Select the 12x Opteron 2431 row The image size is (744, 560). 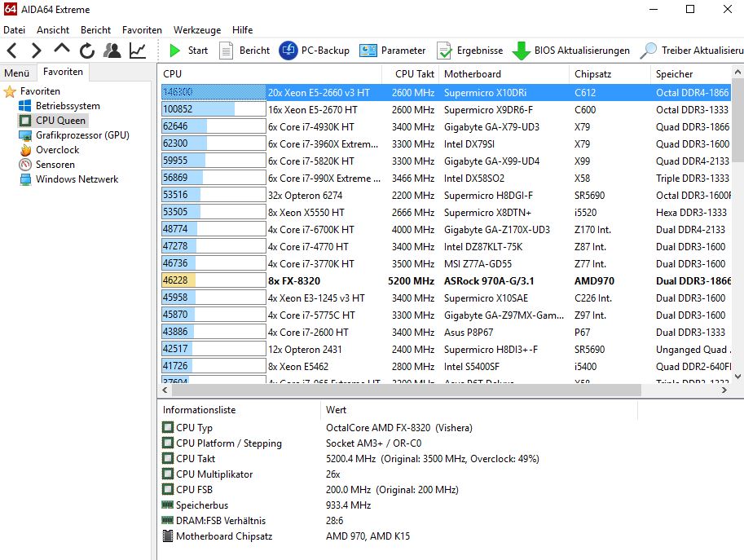tap(446, 350)
